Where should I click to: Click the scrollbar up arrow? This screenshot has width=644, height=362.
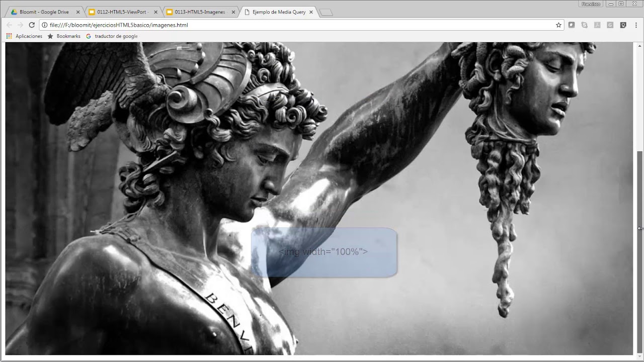point(640,45)
